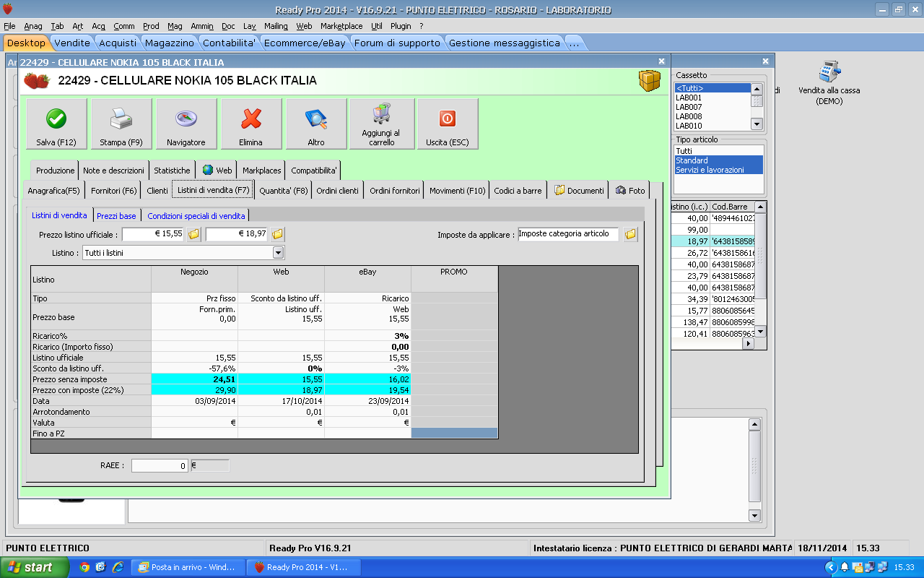Click folder icon next to € 18,97 price
Viewport: 924px width, 578px height.
pyautogui.click(x=277, y=234)
